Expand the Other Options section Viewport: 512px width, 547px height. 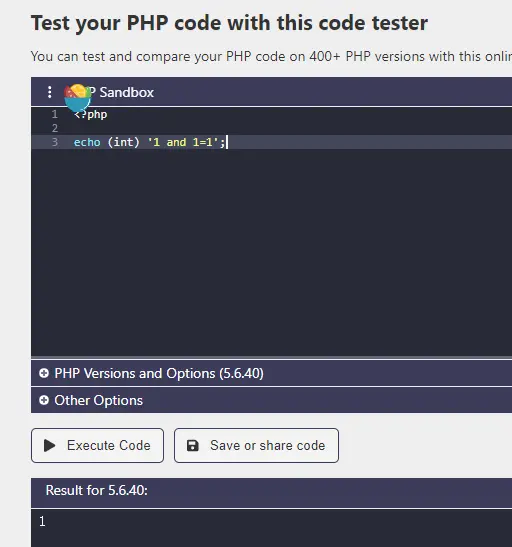coord(271,400)
